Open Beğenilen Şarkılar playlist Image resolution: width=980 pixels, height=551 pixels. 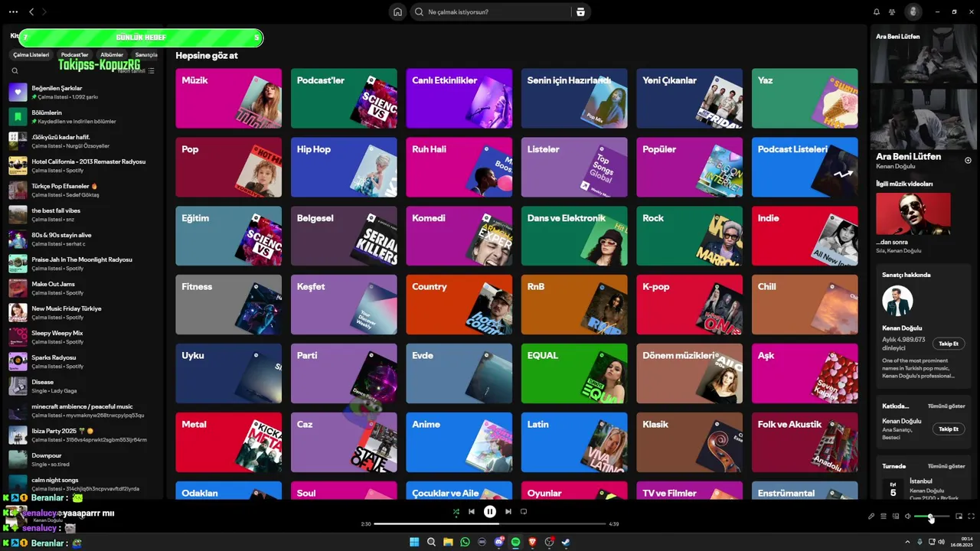[x=83, y=93]
